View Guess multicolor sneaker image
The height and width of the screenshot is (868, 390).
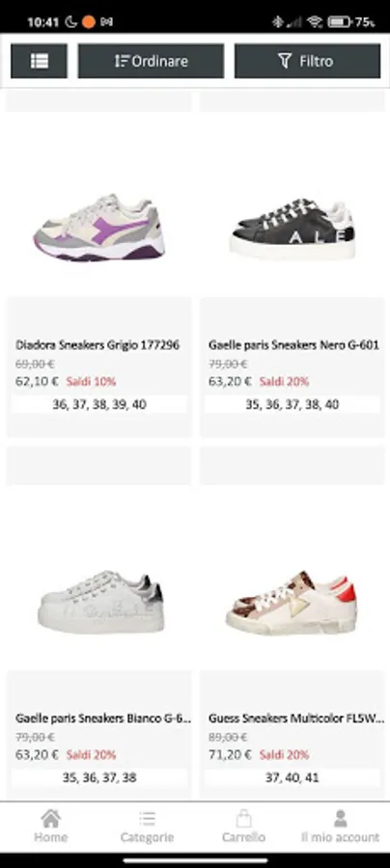point(292,603)
